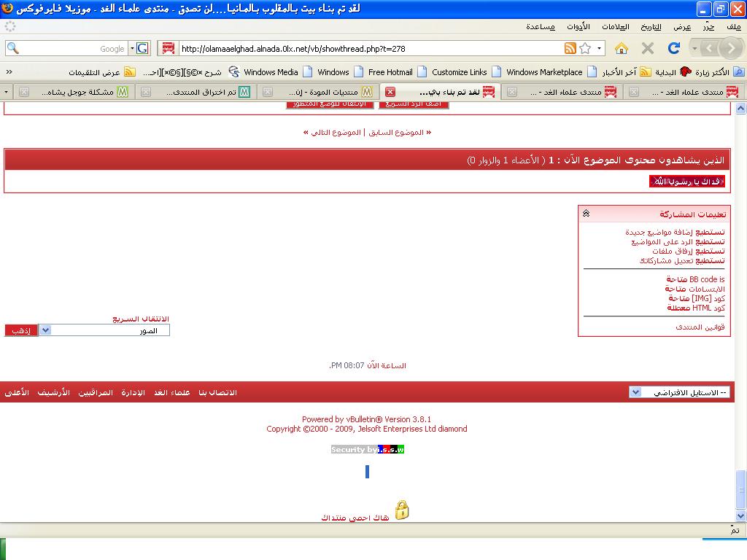Open the quick jump الصور dropdown
Screen dimensions: 747x560
[45, 330]
